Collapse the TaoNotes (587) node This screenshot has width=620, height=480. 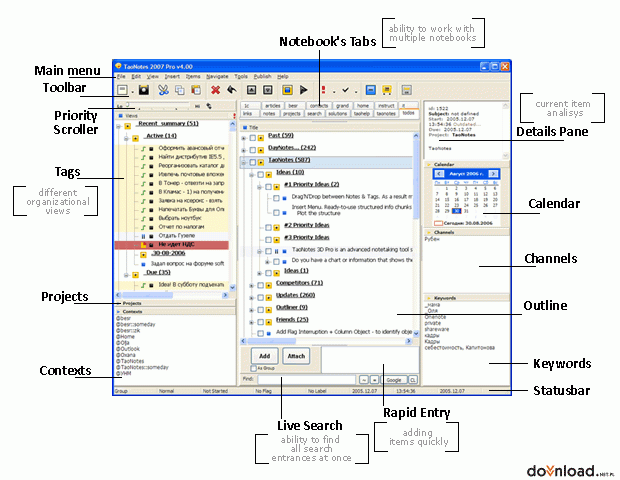pyautogui.click(x=244, y=163)
